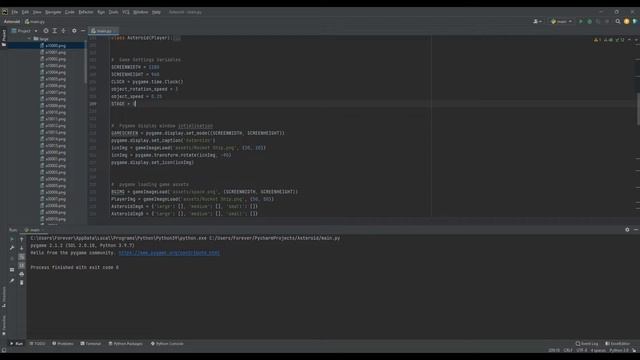Viewport: 640px width, 360px height.
Task: Go to next highlighted error arrow
Action: [636, 40]
